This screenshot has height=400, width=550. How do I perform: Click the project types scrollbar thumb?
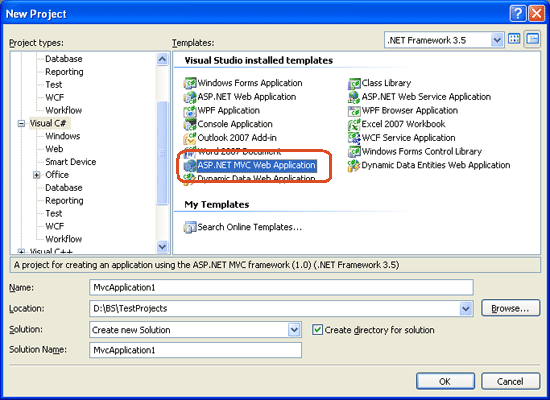click(x=162, y=153)
